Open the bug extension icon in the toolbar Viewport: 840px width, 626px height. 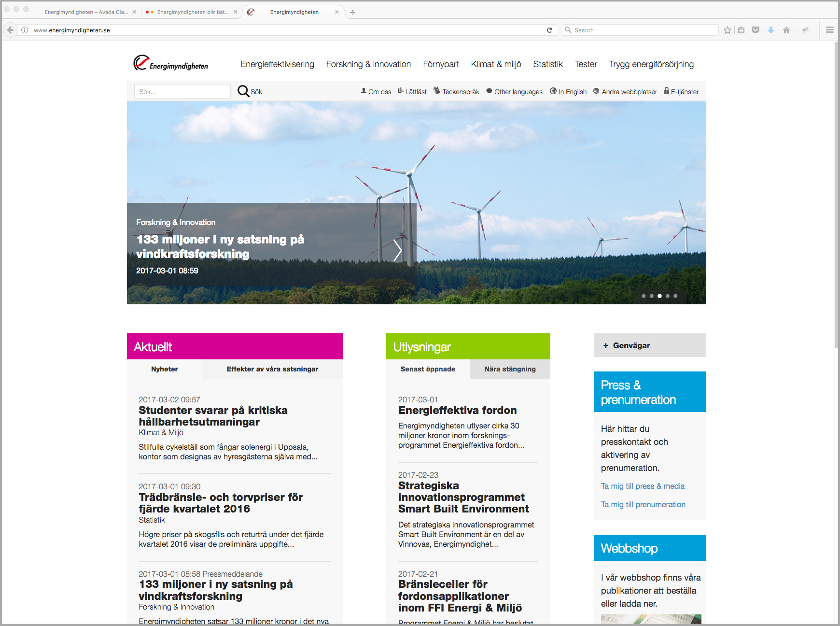[805, 30]
